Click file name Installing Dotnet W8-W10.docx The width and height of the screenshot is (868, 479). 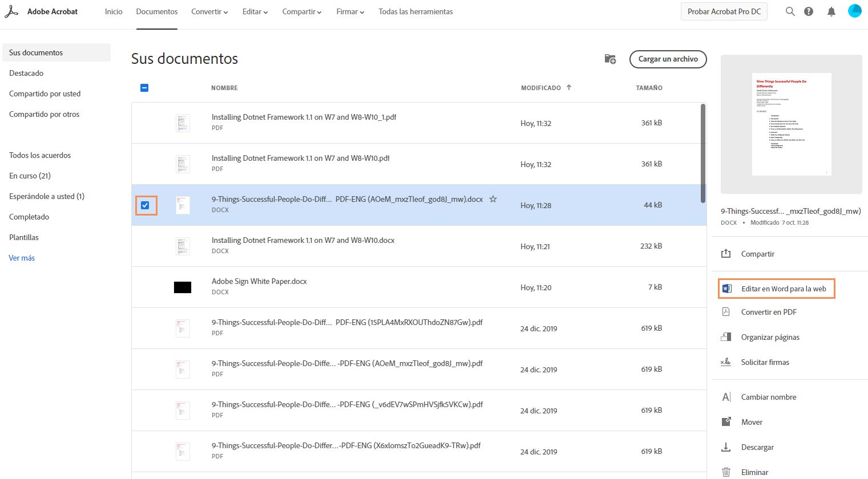point(303,240)
